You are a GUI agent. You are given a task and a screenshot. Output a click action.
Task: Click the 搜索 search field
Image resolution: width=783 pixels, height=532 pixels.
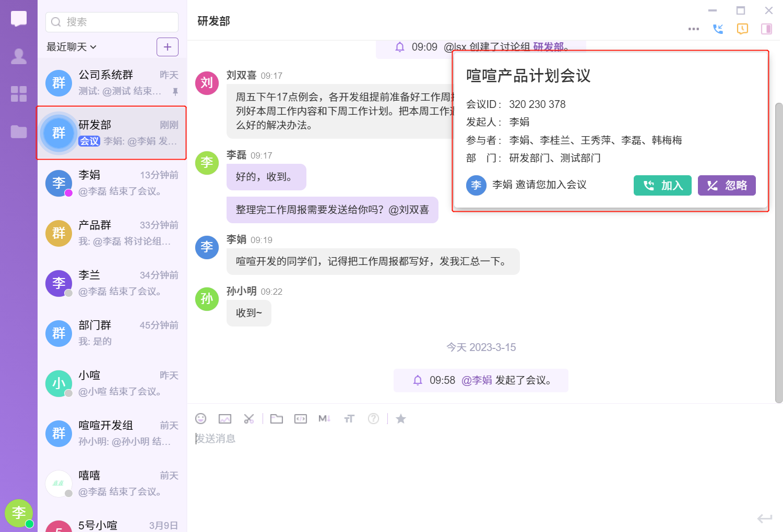(112, 22)
